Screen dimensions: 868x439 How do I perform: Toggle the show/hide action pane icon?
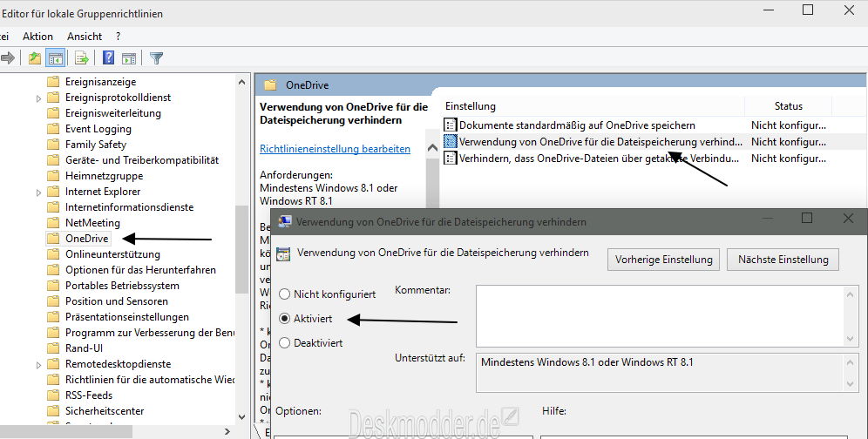pos(129,57)
